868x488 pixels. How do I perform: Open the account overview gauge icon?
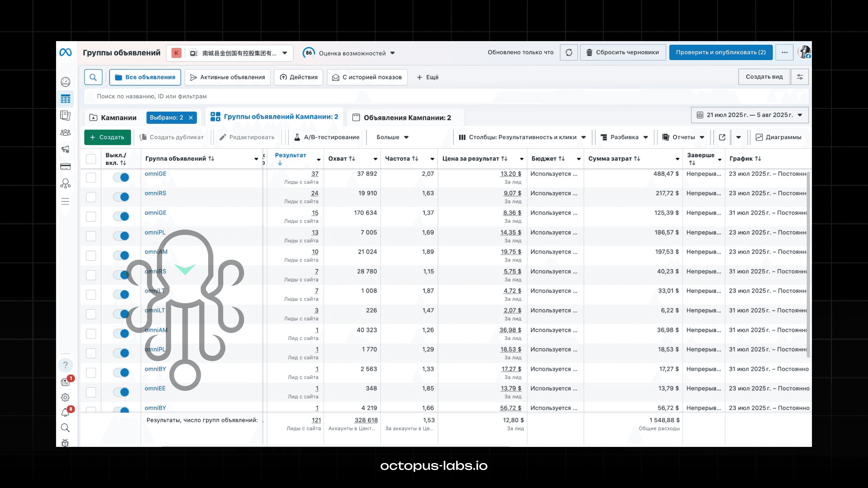65,82
